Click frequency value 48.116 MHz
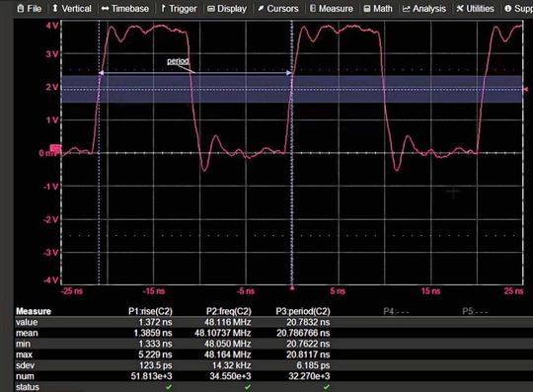This screenshot has height=392, width=533. click(227, 322)
